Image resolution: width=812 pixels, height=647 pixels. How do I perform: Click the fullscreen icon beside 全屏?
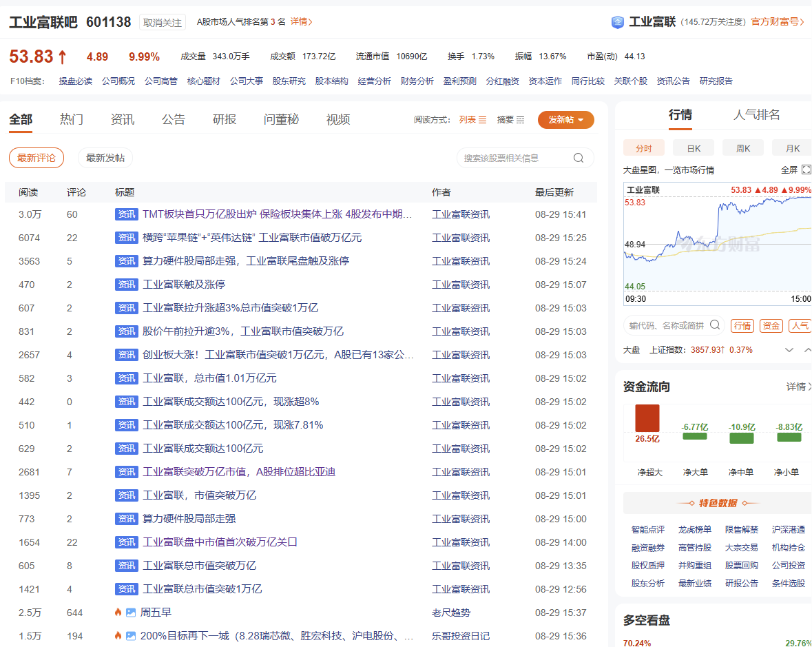tap(806, 170)
